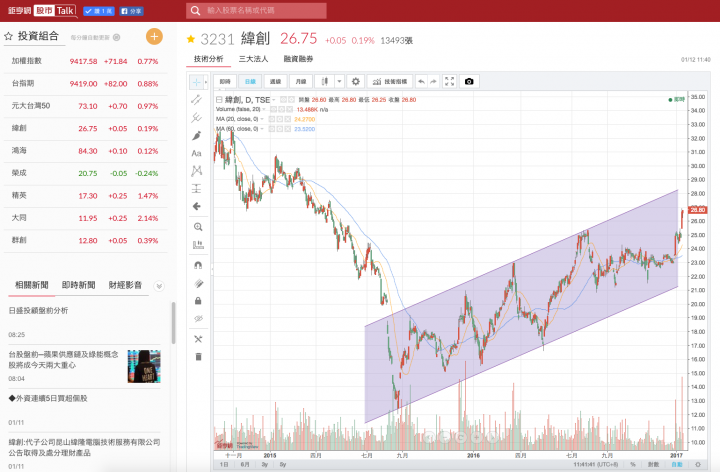Click the stock search input field

coord(256,11)
